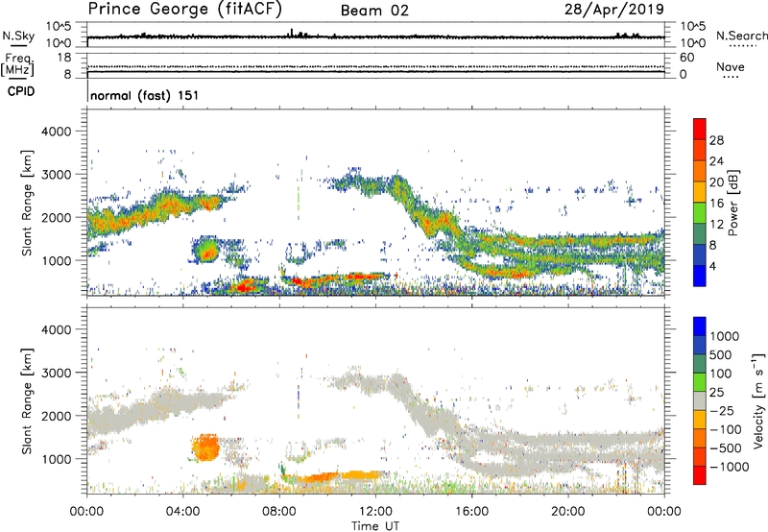Click the 'N.Search' legend label
The image size is (768, 532).
tap(741, 36)
